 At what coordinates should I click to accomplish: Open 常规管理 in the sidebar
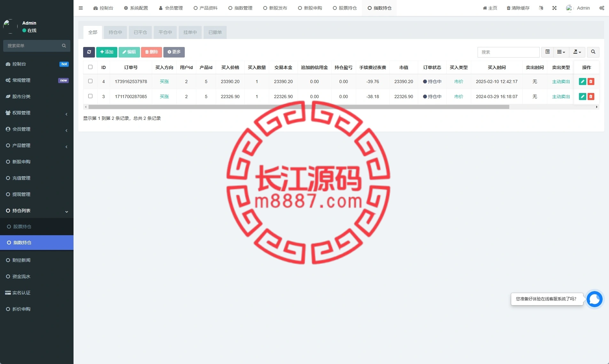(x=37, y=80)
